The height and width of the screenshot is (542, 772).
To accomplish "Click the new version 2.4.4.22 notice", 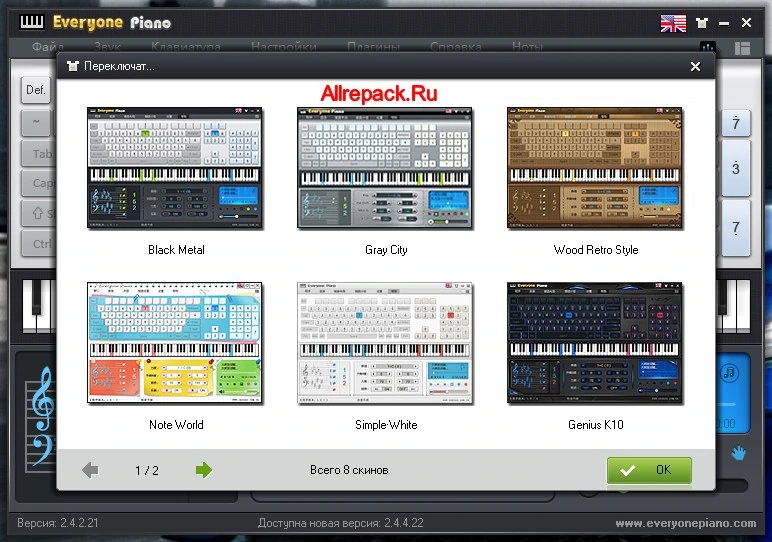I will coord(340,523).
